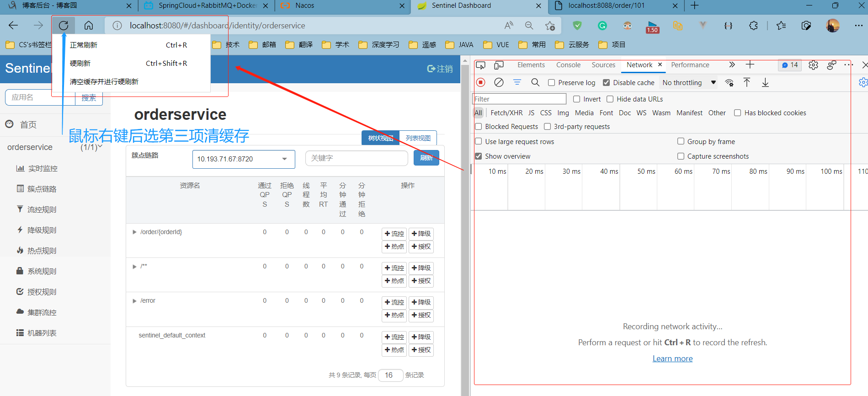Export HAR file with download arrow
This screenshot has width=868, height=396.
point(765,82)
